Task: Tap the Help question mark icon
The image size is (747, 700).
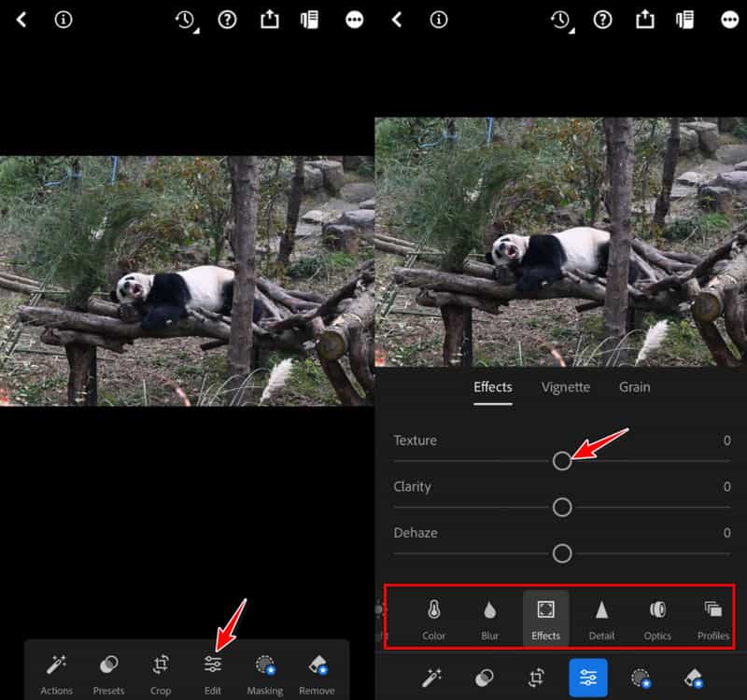Action: [226, 19]
